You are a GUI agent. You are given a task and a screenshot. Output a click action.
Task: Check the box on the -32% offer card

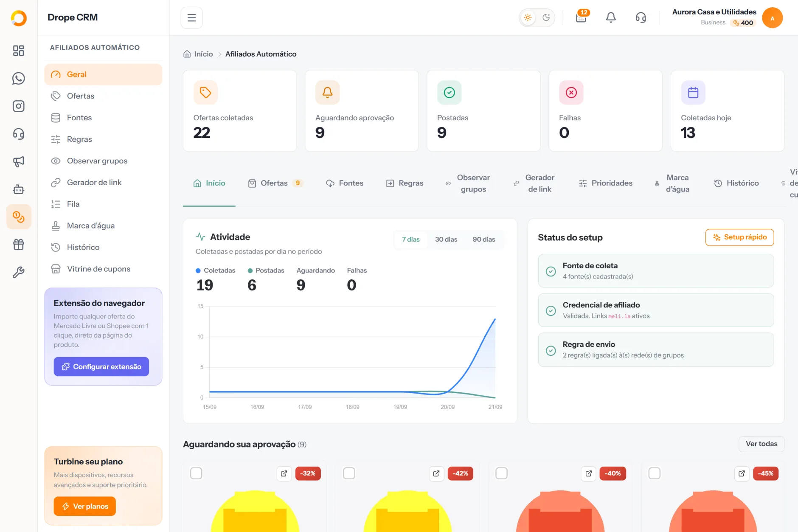click(196, 473)
